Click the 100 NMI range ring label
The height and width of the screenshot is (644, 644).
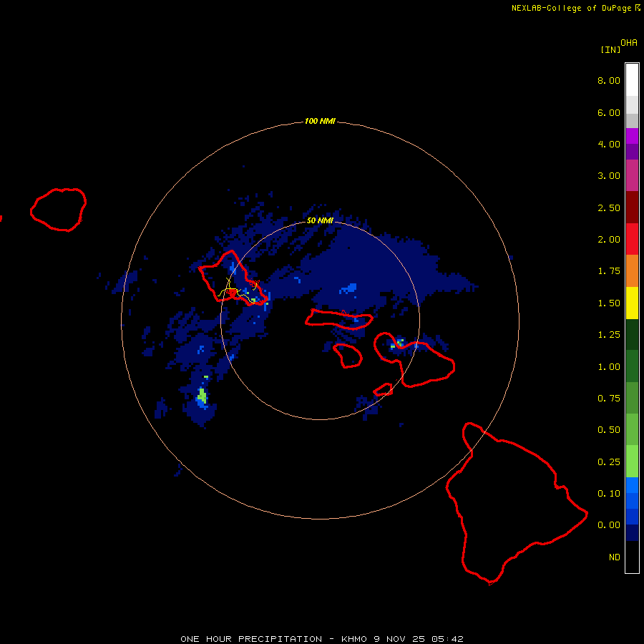pos(320,121)
